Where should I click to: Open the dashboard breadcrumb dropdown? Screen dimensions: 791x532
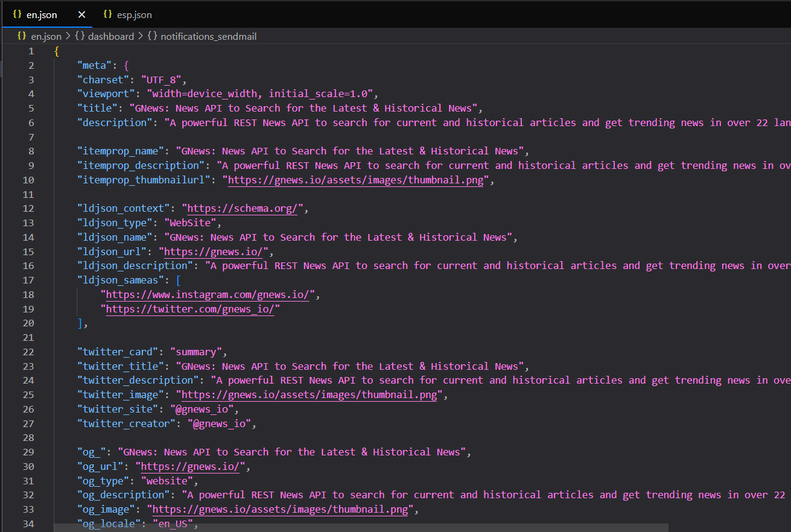(x=111, y=36)
